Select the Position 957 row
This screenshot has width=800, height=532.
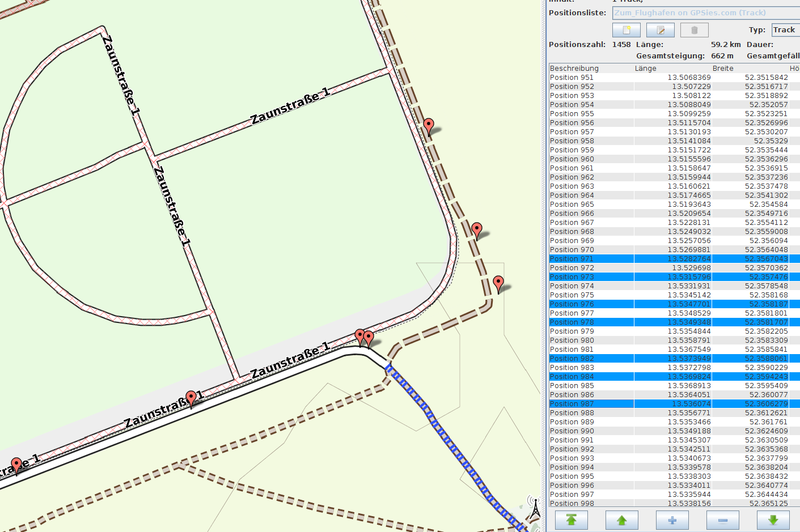click(674, 132)
